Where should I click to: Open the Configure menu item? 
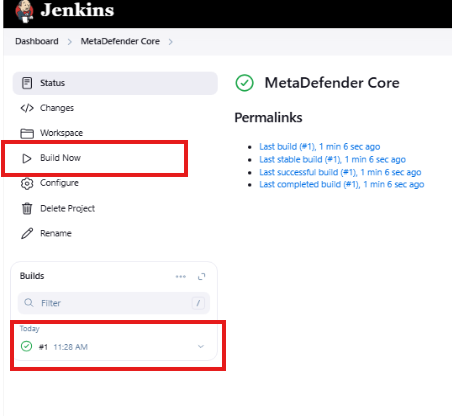(x=59, y=183)
